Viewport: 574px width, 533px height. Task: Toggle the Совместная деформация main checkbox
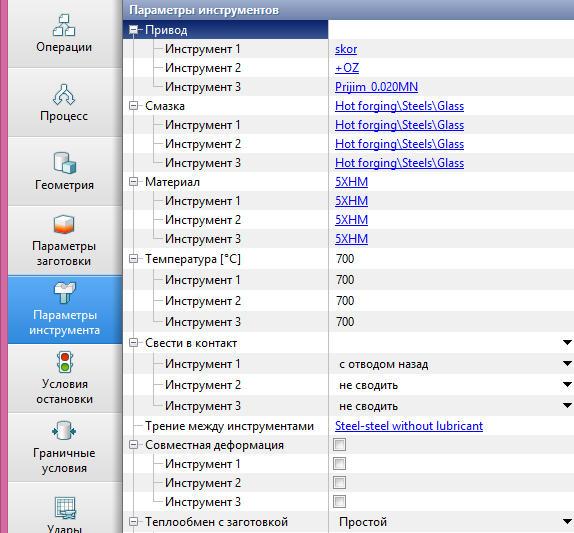click(x=339, y=444)
